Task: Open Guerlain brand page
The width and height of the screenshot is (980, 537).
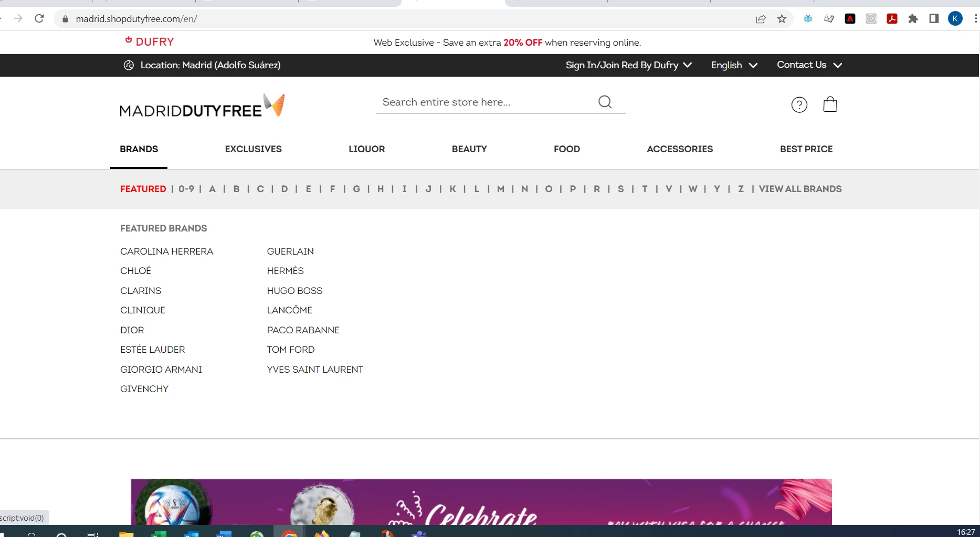Action: click(290, 251)
